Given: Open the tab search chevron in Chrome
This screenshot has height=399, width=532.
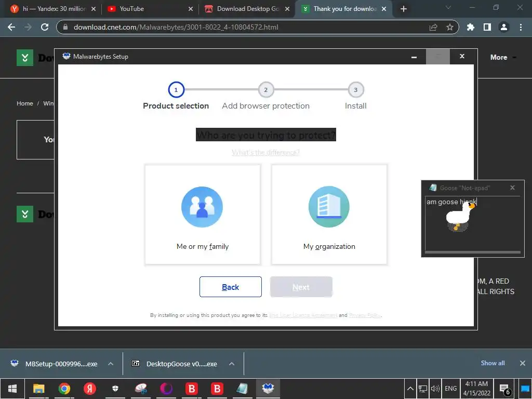Looking at the screenshot, I should (448, 7).
